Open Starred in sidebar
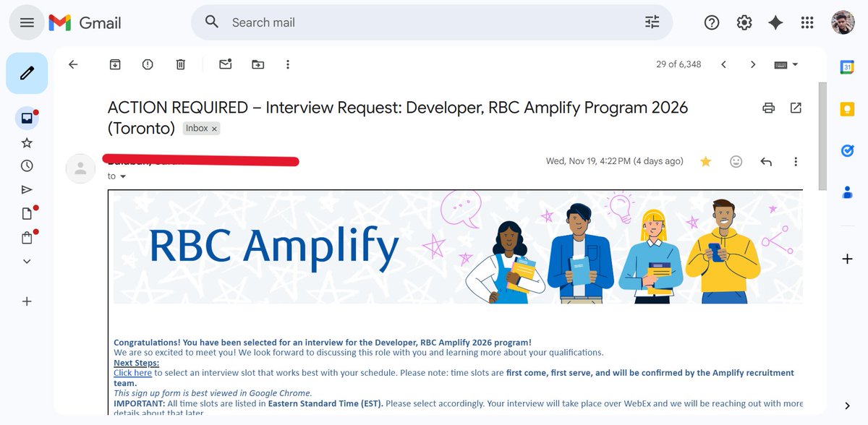The height and width of the screenshot is (425, 868). tap(27, 142)
